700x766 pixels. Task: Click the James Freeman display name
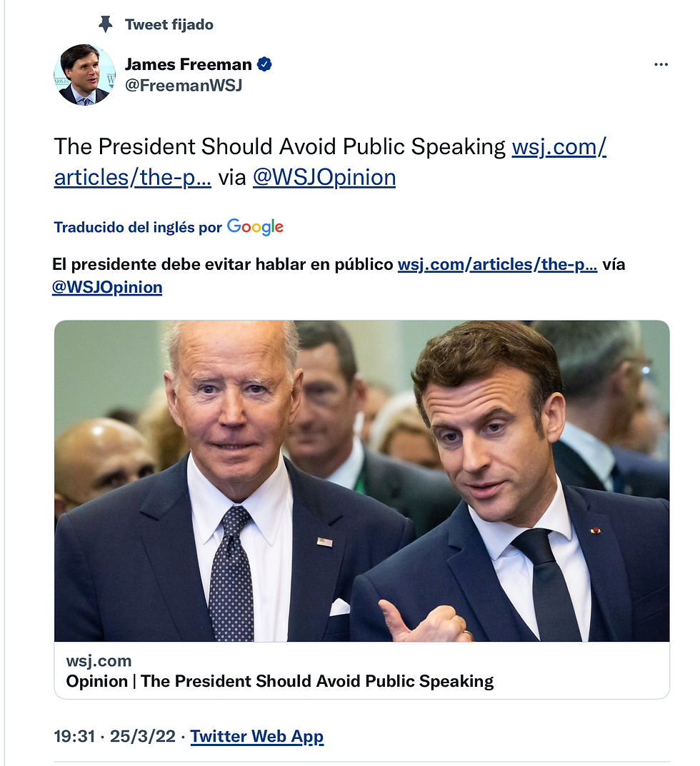188,64
